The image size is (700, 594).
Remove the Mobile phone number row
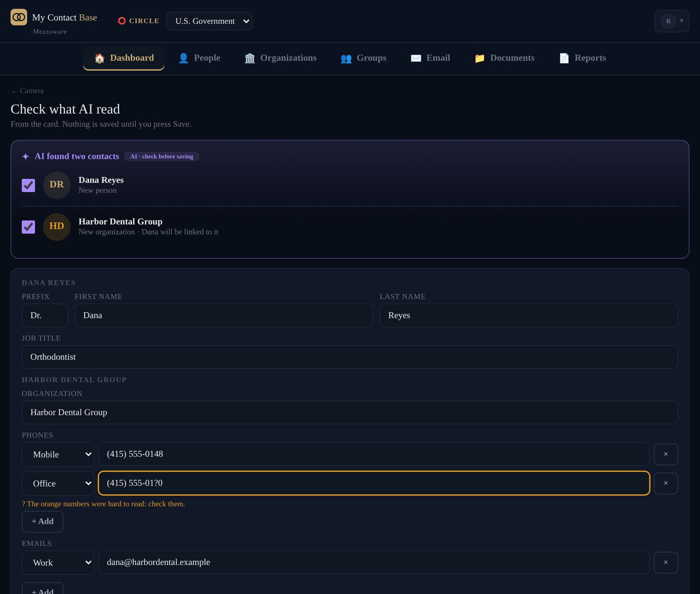click(665, 454)
